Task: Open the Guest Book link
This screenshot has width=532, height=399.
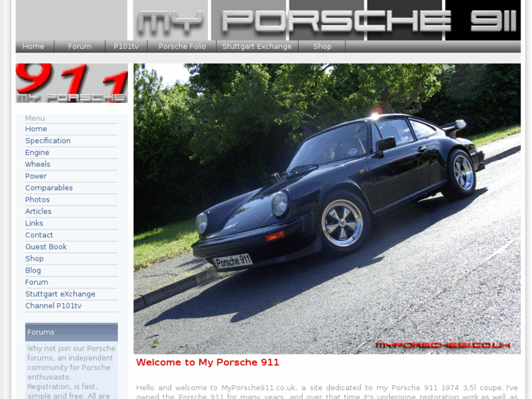Action: (x=46, y=247)
